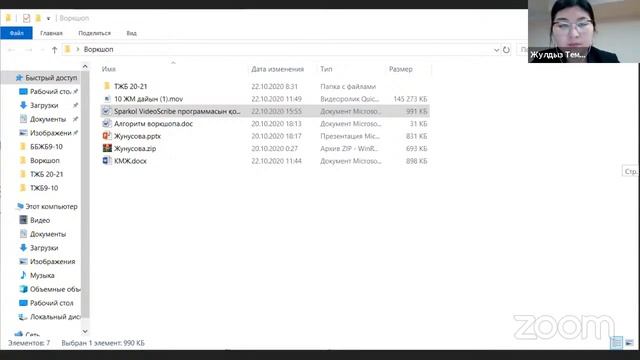Refresh the Воркшоп folder view
Screen dimensions: 640x360
coord(506,50)
